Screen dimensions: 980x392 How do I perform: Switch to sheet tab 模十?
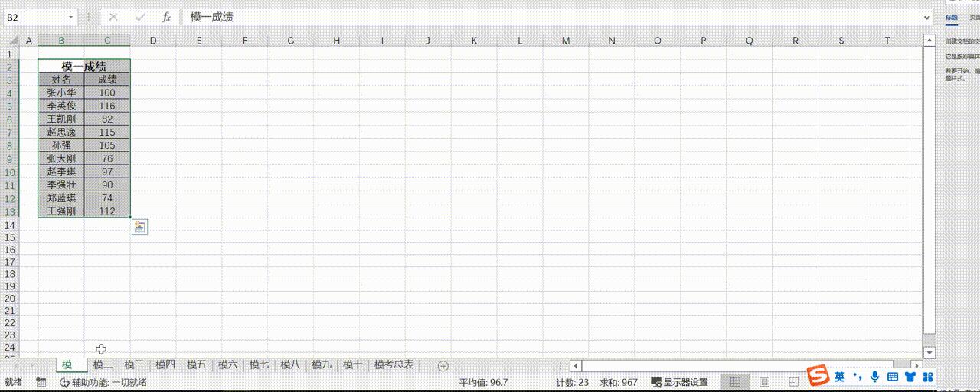[352, 364]
